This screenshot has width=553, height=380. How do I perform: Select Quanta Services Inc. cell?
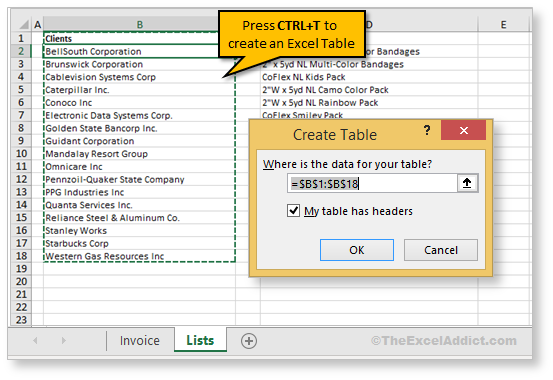(139, 205)
